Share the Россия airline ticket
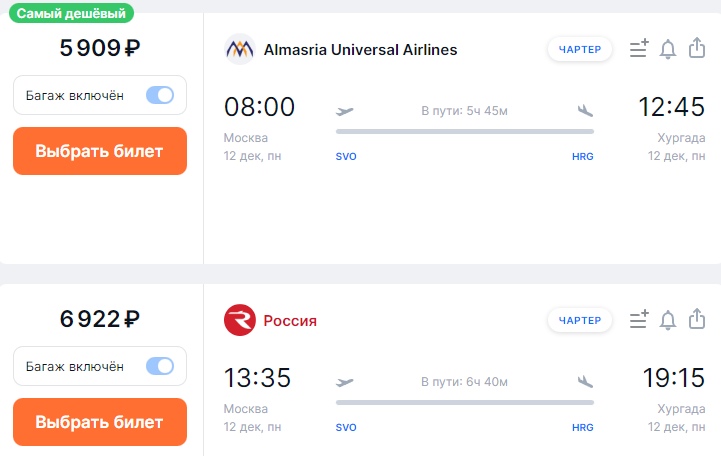Screen dimensions: 721x456 pos(698,319)
